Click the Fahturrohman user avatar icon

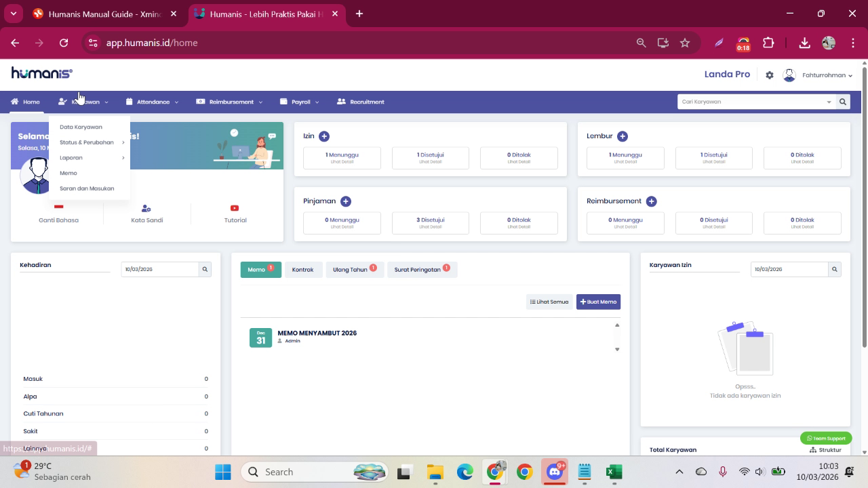[x=789, y=75]
